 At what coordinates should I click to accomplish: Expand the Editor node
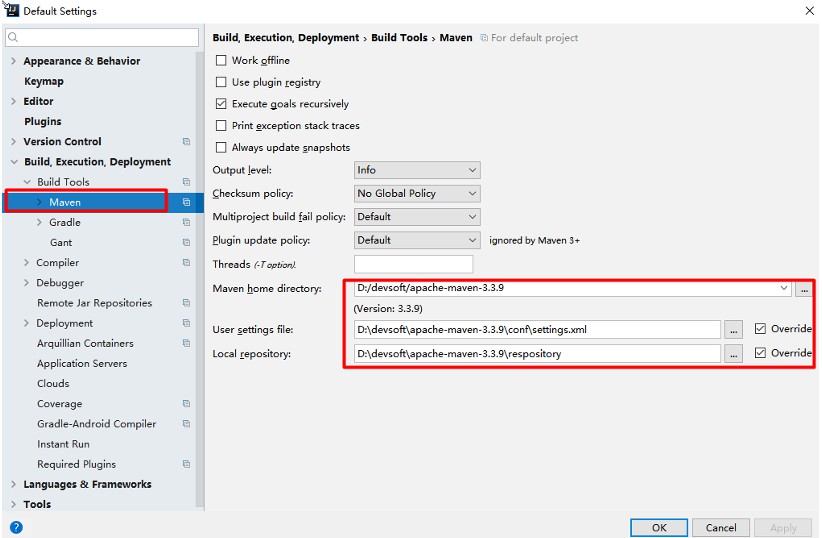14,101
